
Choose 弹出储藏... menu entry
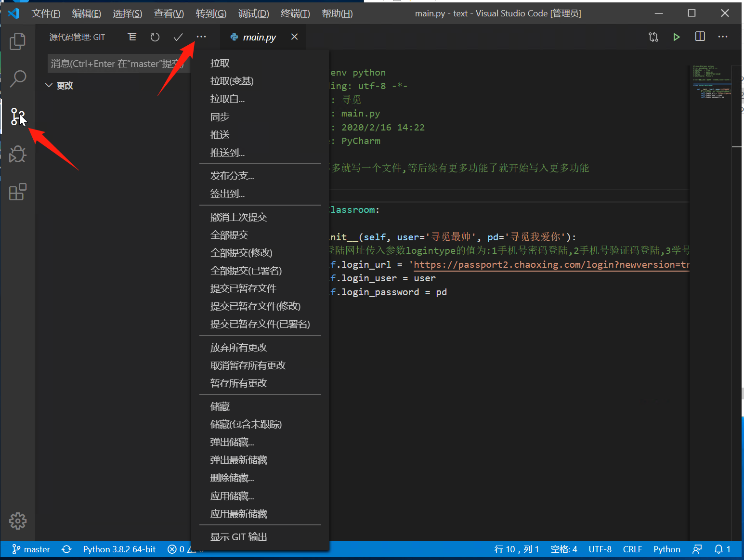tap(260, 442)
